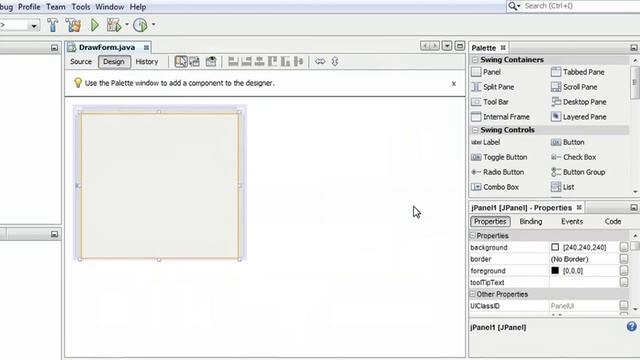
Task: Run the project with the green arrow
Action: [x=95, y=25]
